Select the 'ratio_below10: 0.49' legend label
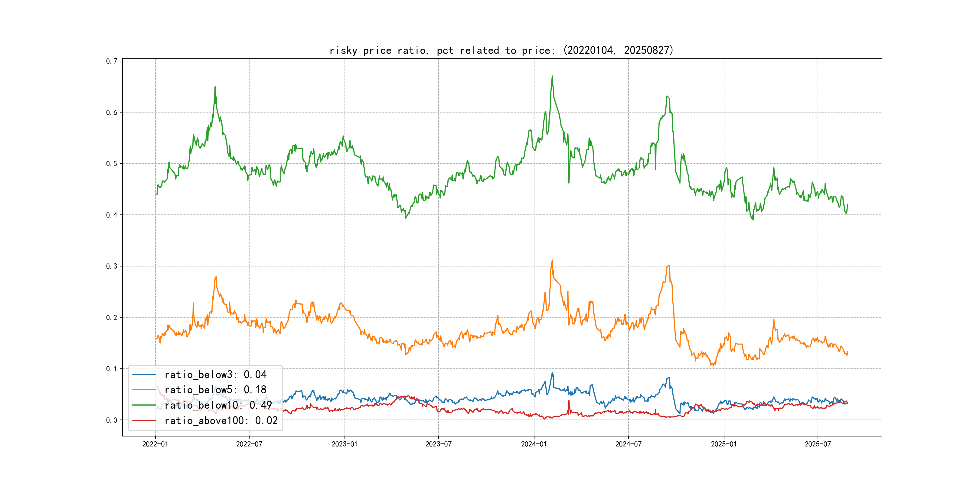Image resolution: width=980 pixels, height=490 pixels. click(x=218, y=405)
